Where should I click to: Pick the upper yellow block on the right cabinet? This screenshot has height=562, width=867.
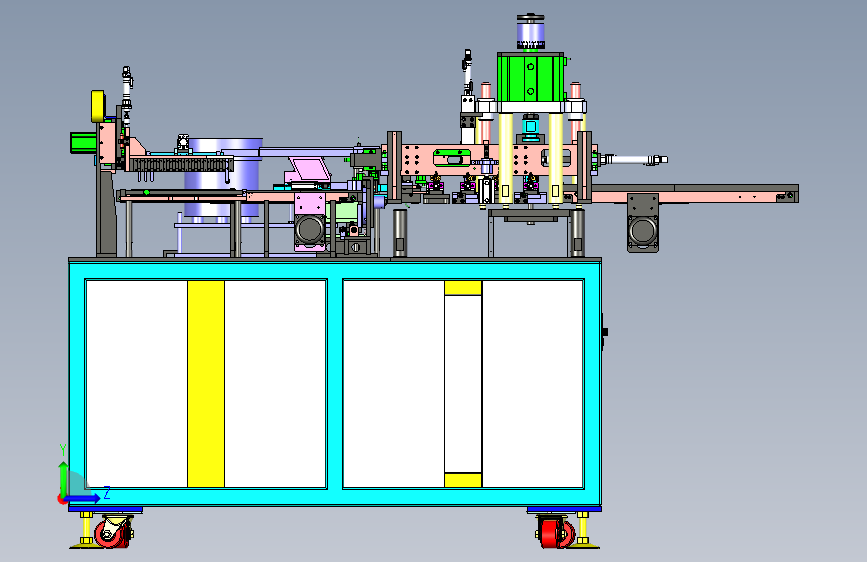[463, 288]
